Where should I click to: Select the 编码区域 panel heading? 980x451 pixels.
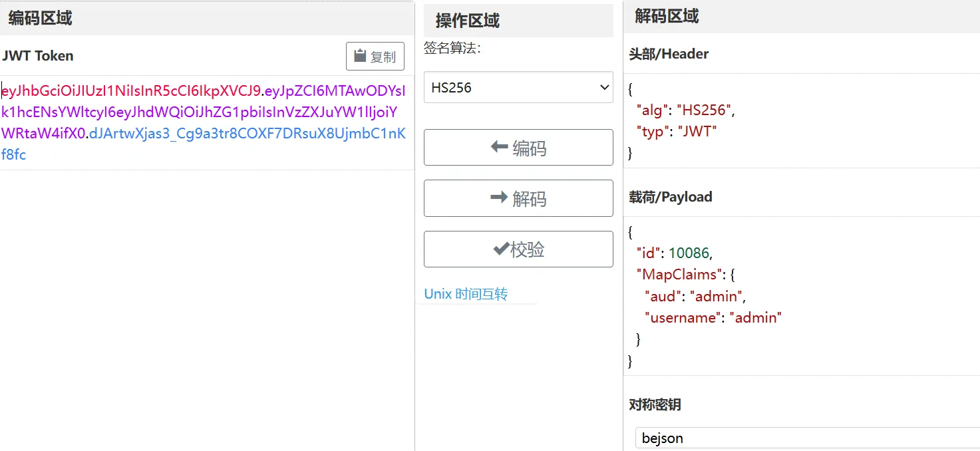click(x=40, y=18)
